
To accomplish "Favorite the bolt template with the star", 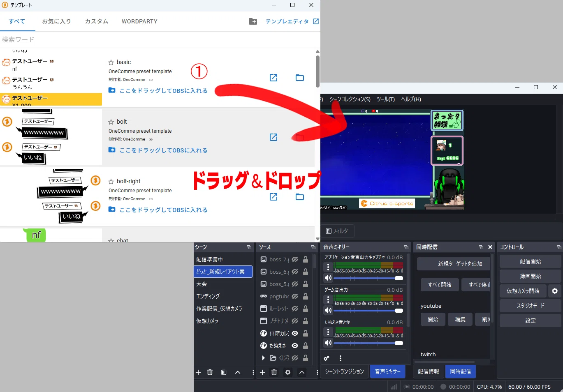I will (x=111, y=122).
